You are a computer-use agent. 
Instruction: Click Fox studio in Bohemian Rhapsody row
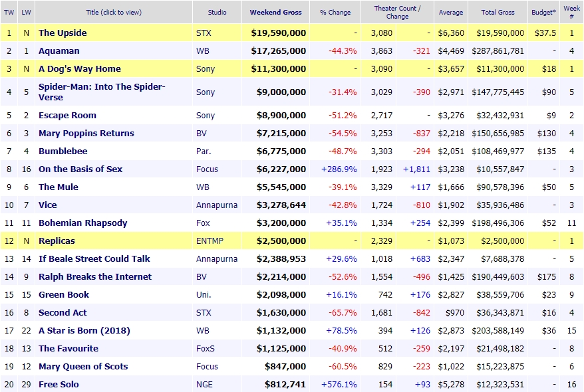tap(203, 223)
